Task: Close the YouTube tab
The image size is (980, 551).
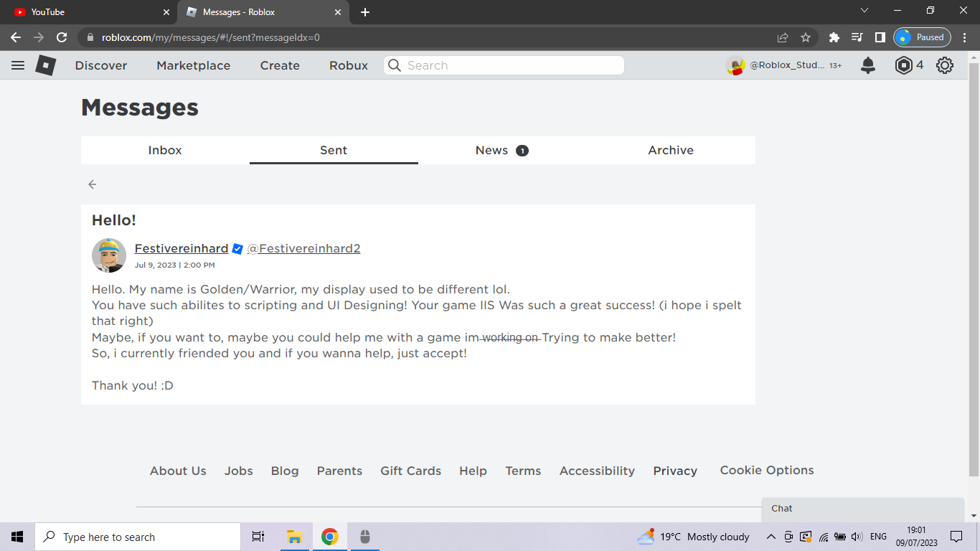Action: [166, 12]
